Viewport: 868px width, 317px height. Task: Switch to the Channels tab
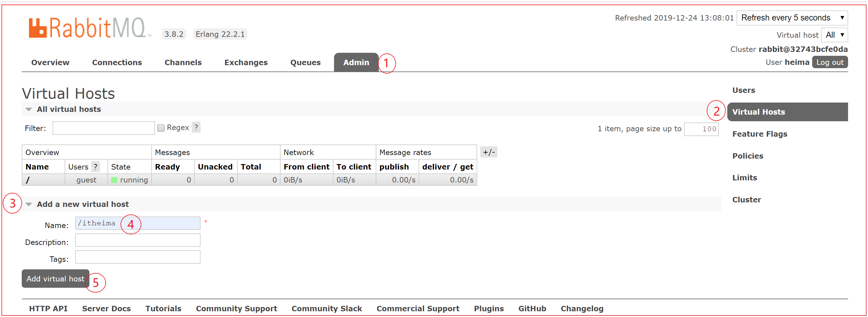pos(183,62)
